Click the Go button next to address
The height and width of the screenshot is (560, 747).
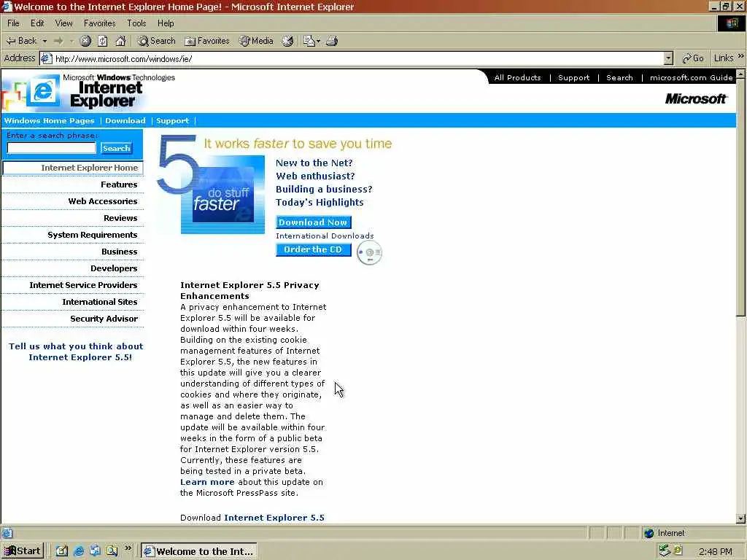pyautogui.click(x=693, y=58)
